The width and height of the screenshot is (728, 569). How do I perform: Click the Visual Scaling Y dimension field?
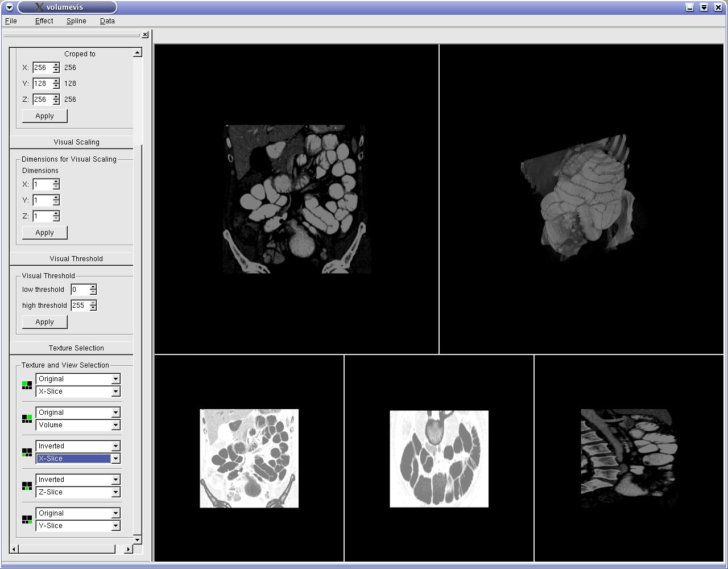point(42,200)
